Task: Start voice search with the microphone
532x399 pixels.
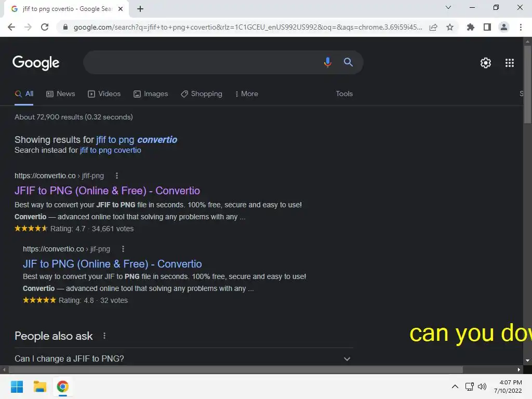Action: [327, 62]
